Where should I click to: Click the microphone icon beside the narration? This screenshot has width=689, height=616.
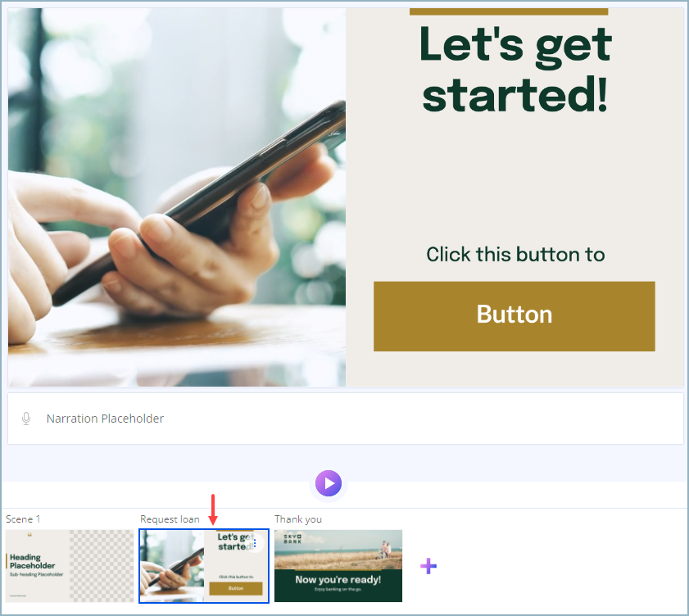tap(26, 419)
